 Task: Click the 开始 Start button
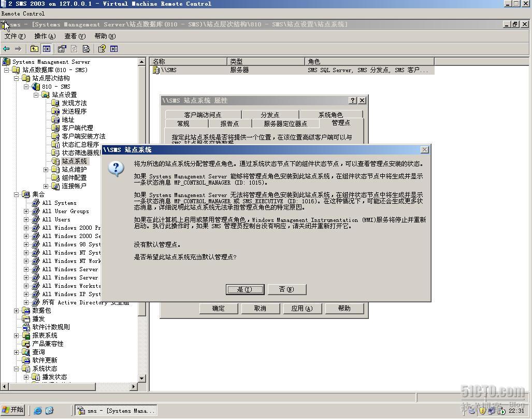(x=13, y=410)
